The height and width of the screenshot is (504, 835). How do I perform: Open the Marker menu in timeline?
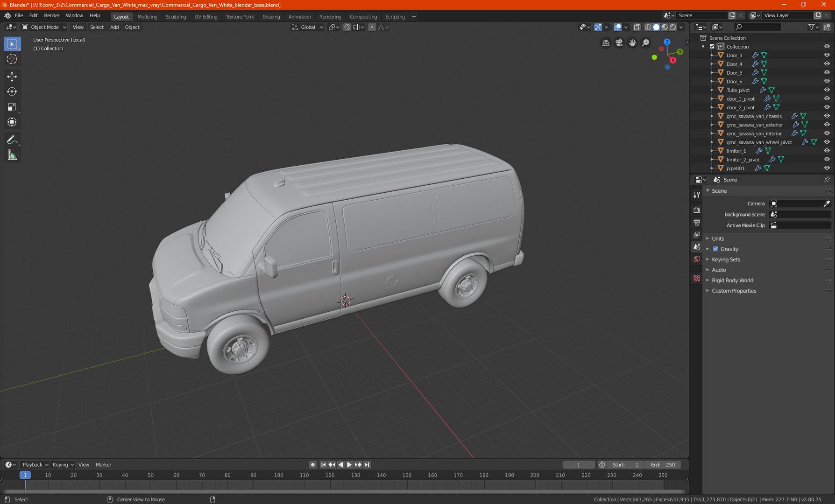(x=104, y=465)
